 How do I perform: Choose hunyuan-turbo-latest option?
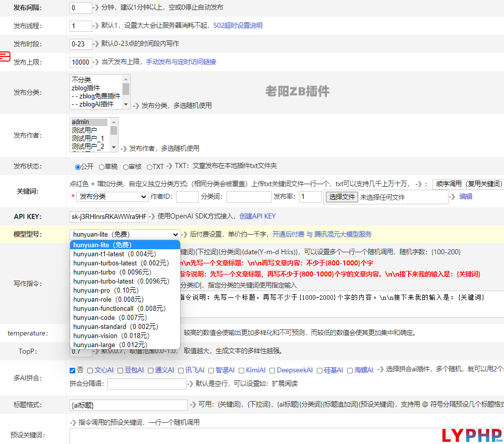125,282
